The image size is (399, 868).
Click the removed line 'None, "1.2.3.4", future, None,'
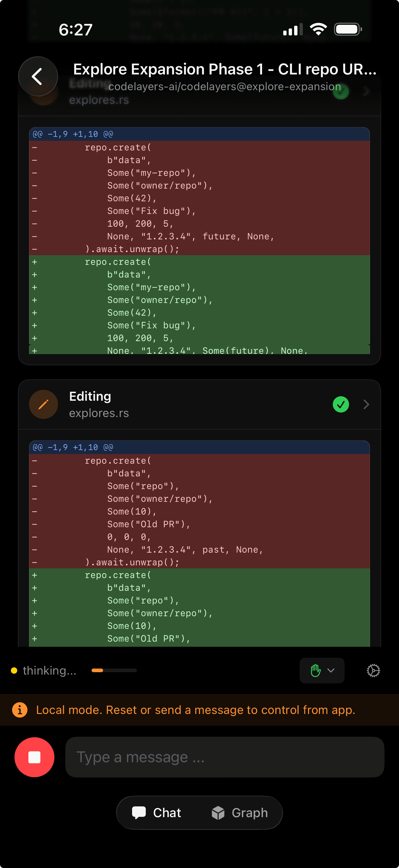tap(199, 237)
